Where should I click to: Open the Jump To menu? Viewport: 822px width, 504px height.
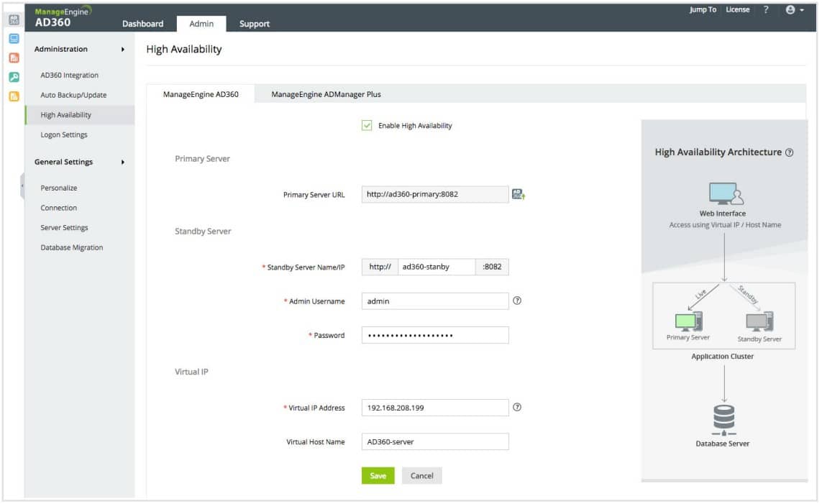tap(705, 9)
